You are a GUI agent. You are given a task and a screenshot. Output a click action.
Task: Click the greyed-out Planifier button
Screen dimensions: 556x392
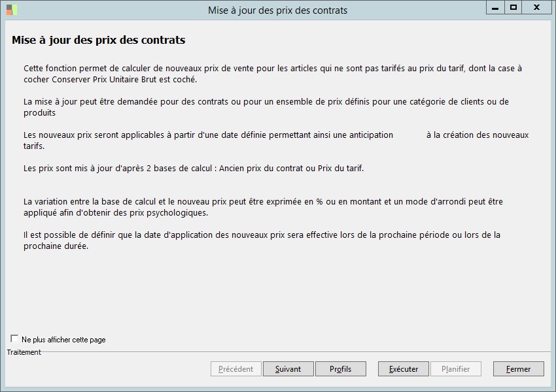pos(455,369)
